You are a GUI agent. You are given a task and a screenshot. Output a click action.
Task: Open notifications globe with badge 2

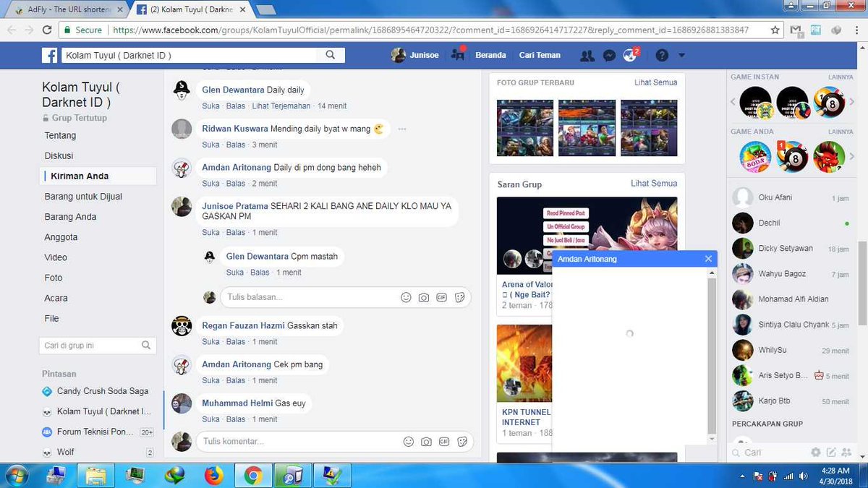[631, 55]
